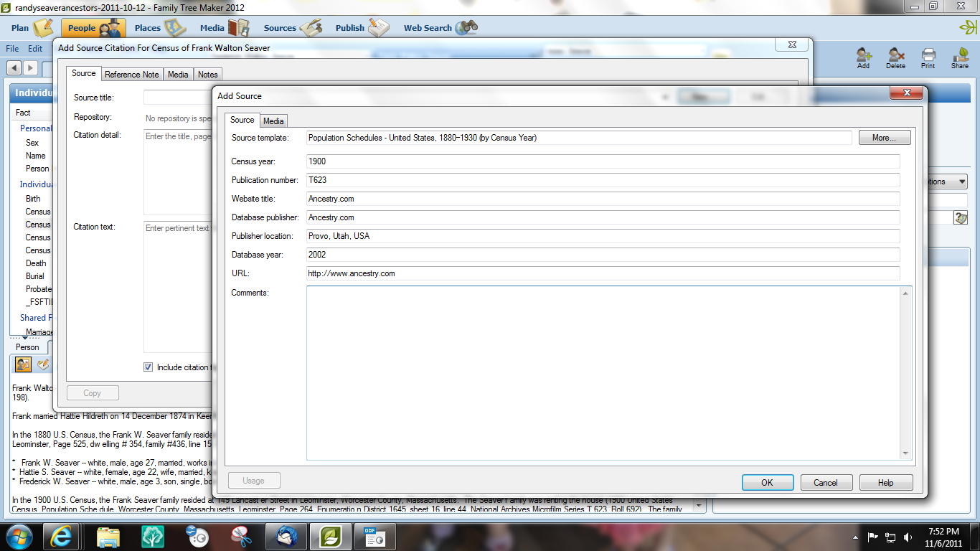This screenshot has height=551, width=980.
Task: Click the Share toolbar icon
Action: (x=960, y=58)
